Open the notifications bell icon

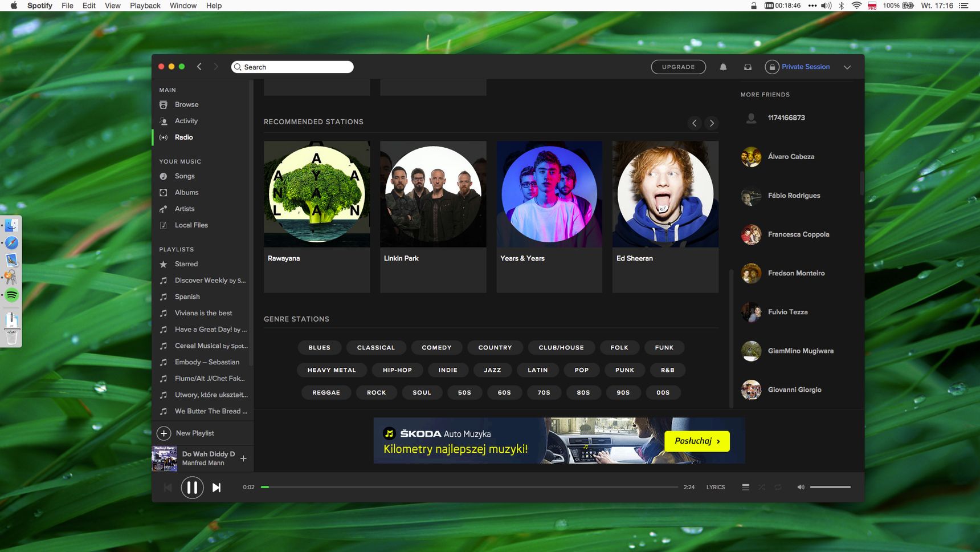723,67
